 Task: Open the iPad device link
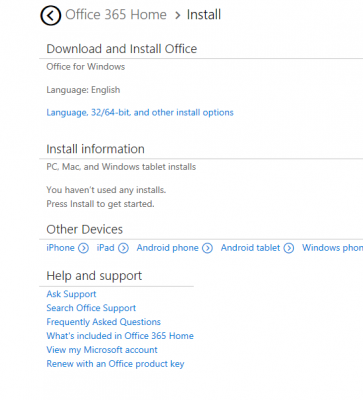click(x=105, y=248)
